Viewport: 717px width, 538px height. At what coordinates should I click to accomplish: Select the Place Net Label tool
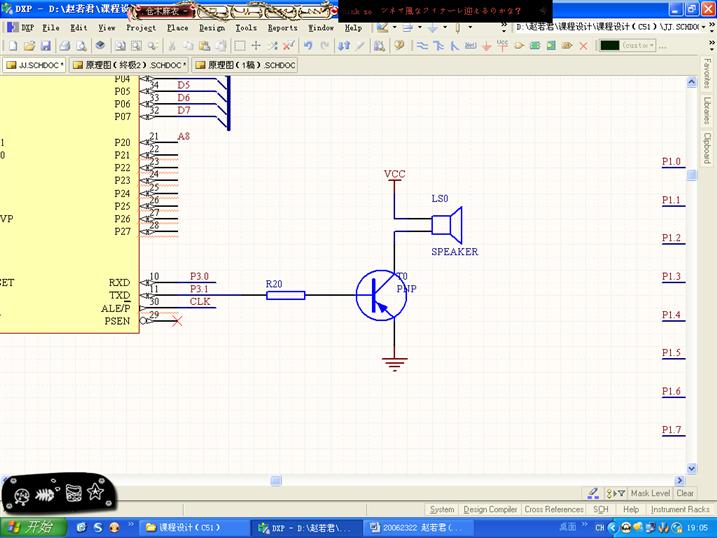tap(471, 46)
